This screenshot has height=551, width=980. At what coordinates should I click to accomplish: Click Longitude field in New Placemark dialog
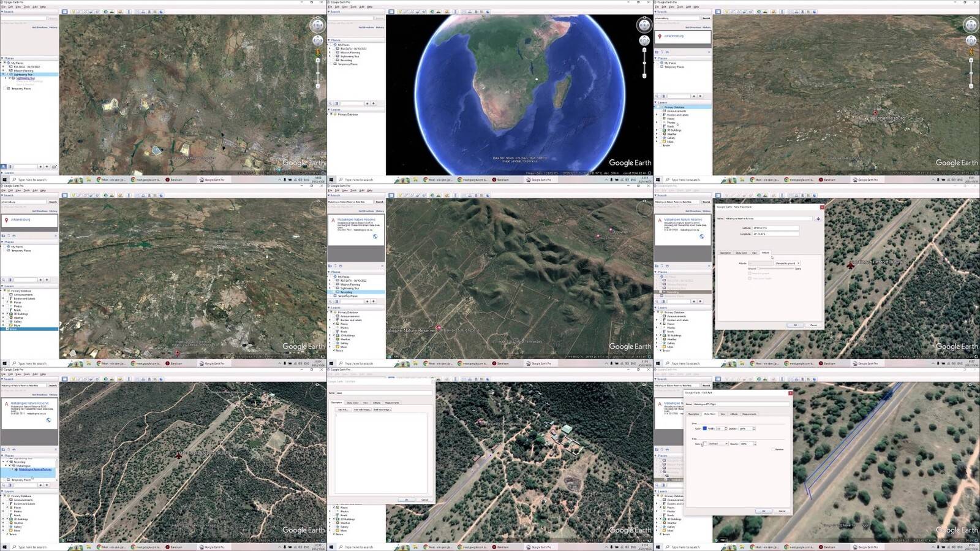pyautogui.click(x=775, y=234)
